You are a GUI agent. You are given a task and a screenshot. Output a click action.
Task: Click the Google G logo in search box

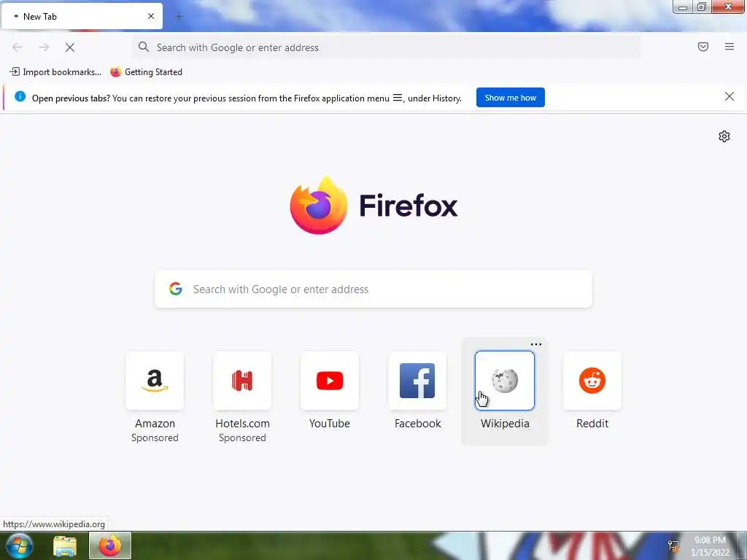pos(176,289)
